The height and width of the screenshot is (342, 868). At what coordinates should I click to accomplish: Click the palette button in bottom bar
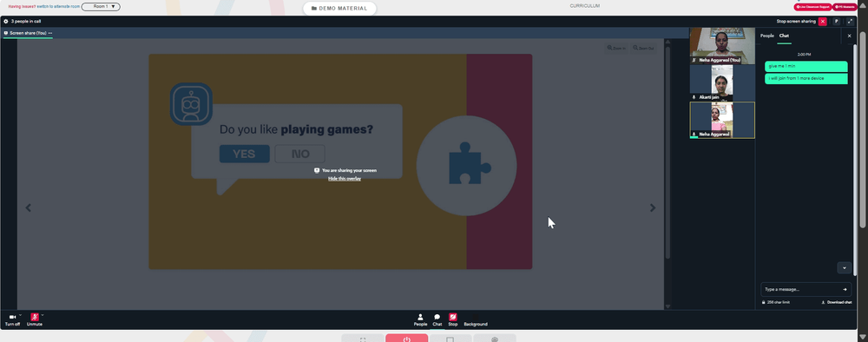pyautogui.click(x=495, y=339)
